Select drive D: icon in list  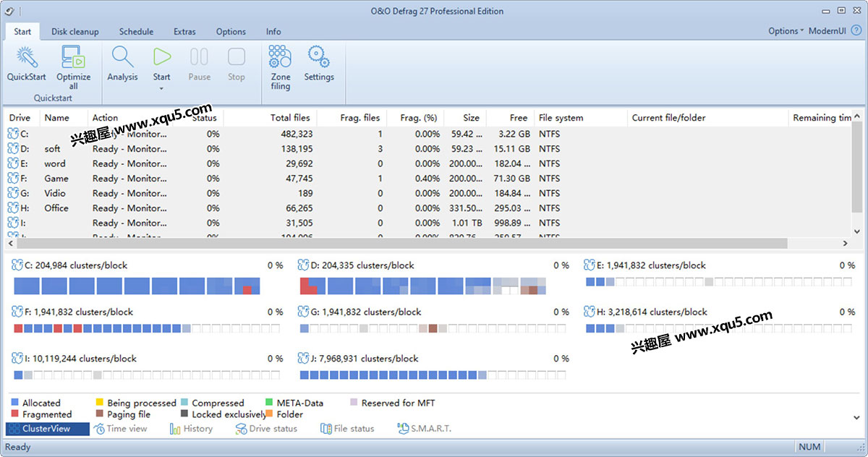coord(13,149)
